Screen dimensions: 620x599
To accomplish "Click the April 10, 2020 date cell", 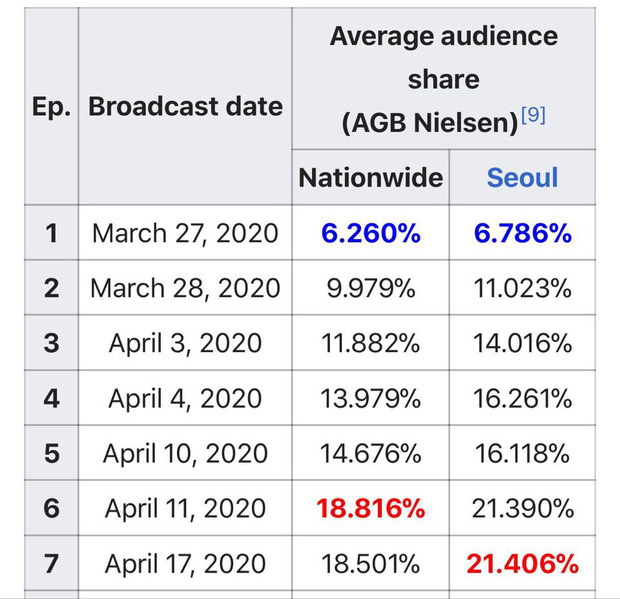I will tap(185, 453).
